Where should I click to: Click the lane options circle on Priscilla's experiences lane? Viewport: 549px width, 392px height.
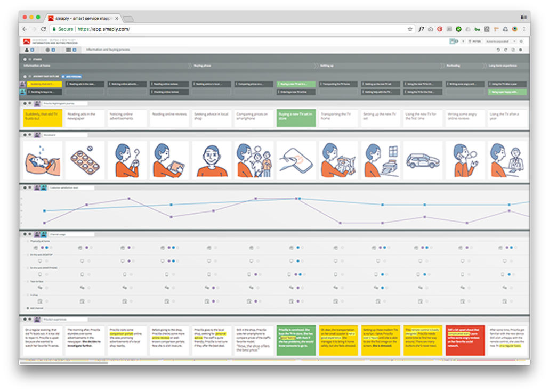click(x=25, y=319)
